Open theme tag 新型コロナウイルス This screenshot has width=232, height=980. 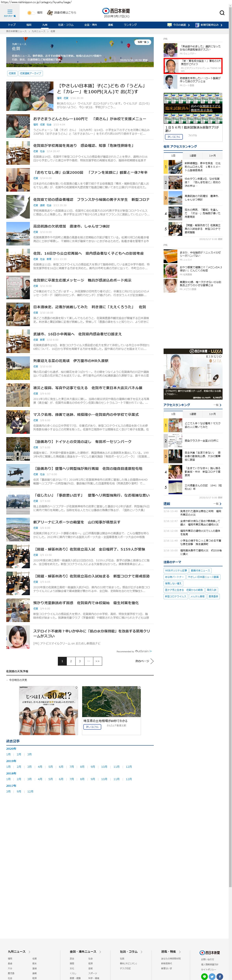[176, 596]
